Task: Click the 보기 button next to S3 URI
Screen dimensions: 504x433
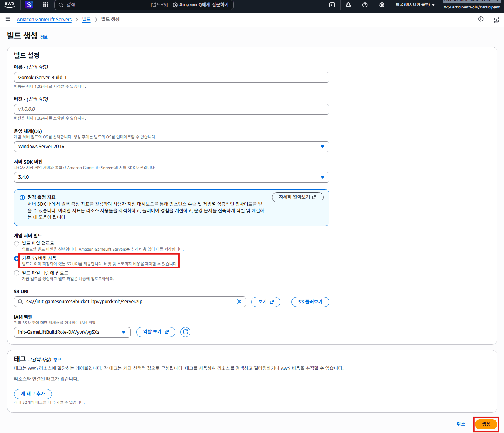Action: (x=266, y=302)
